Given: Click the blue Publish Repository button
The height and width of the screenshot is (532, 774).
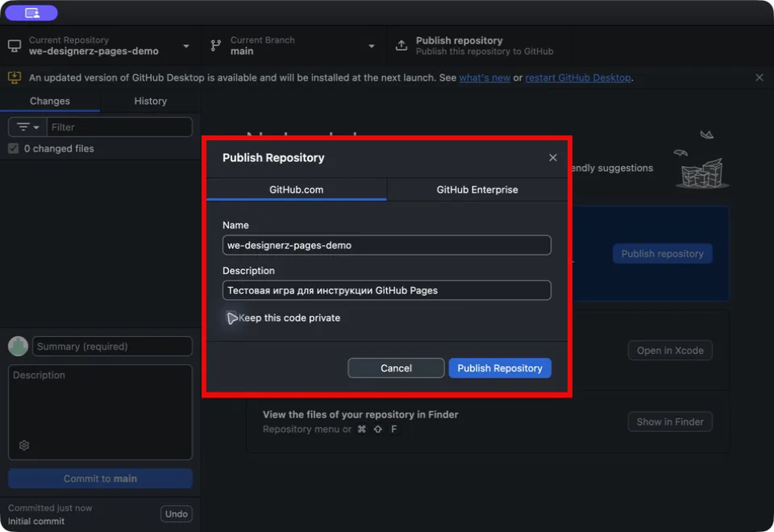Looking at the screenshot, I should [x=500, y=368].
